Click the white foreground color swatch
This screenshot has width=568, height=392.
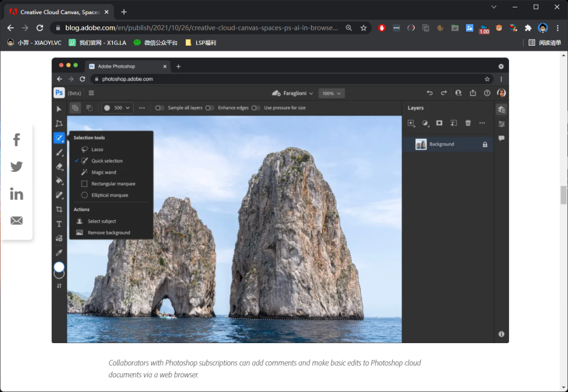pyautogui.click(x=59, y=267)
